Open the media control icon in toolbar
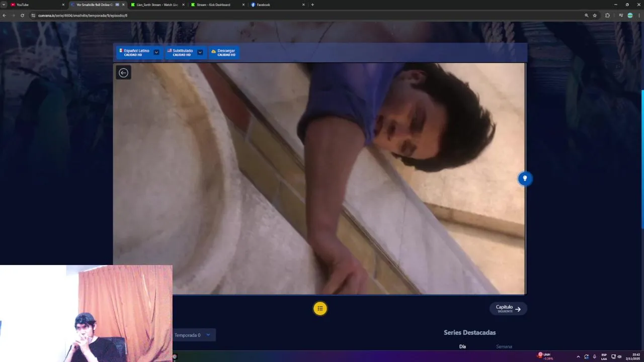The height and width of the screenshot is (362, 644). click(x=621, y=16)
